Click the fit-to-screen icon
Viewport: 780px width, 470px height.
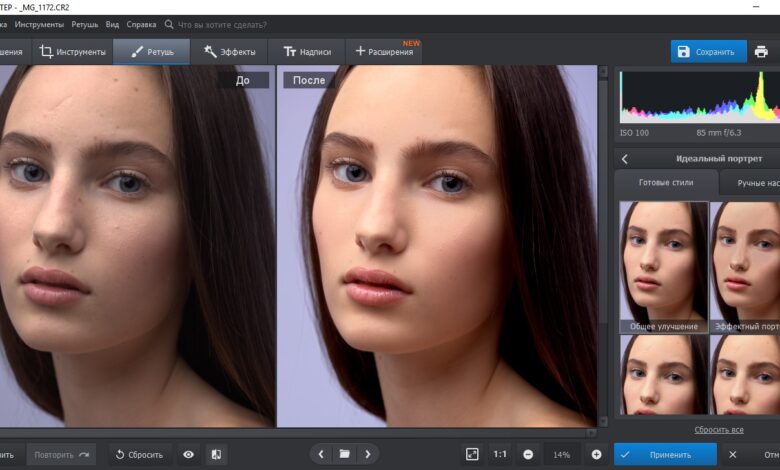(x=472, y=454)
